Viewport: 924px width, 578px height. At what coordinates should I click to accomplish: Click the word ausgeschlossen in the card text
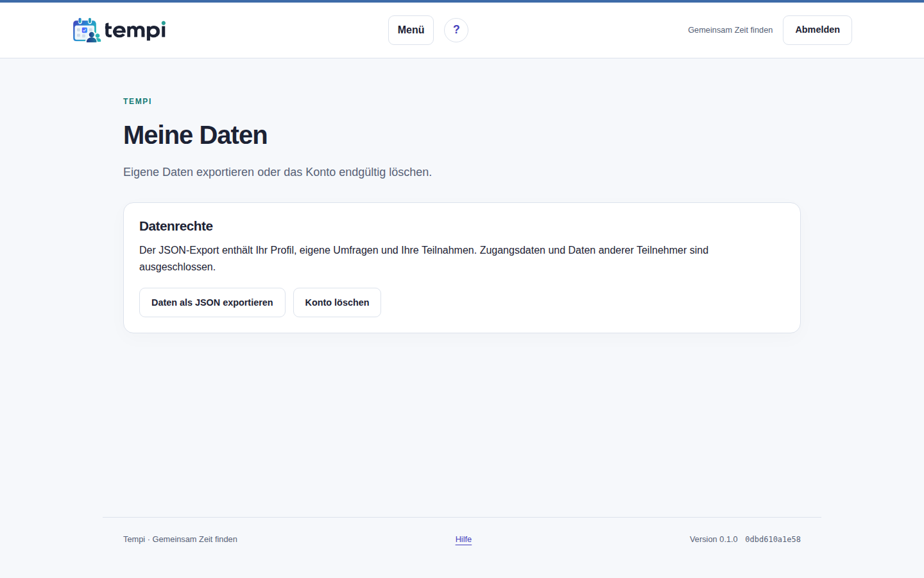tap(176, 267)
